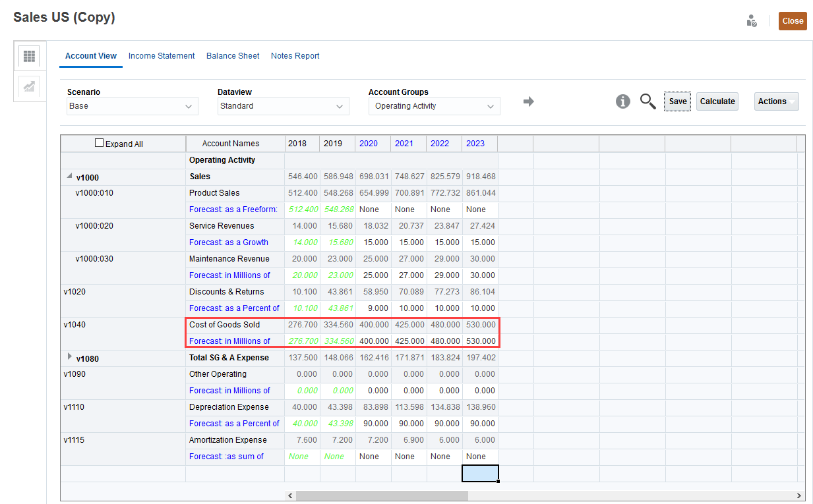This screenshot has height=504, width=813.
Task: Select the 2020 Cost of Goods Sold forecast cell
Action: click(373, 341)
